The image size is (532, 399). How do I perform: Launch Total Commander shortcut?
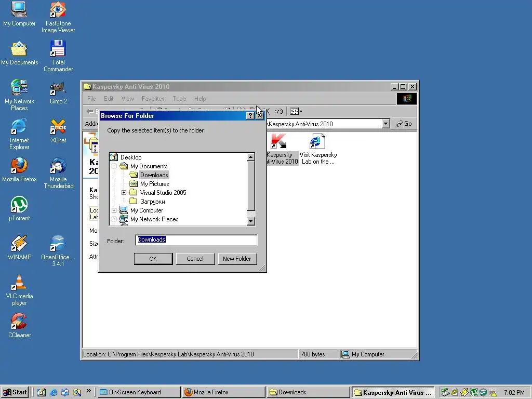pos(58,56)
